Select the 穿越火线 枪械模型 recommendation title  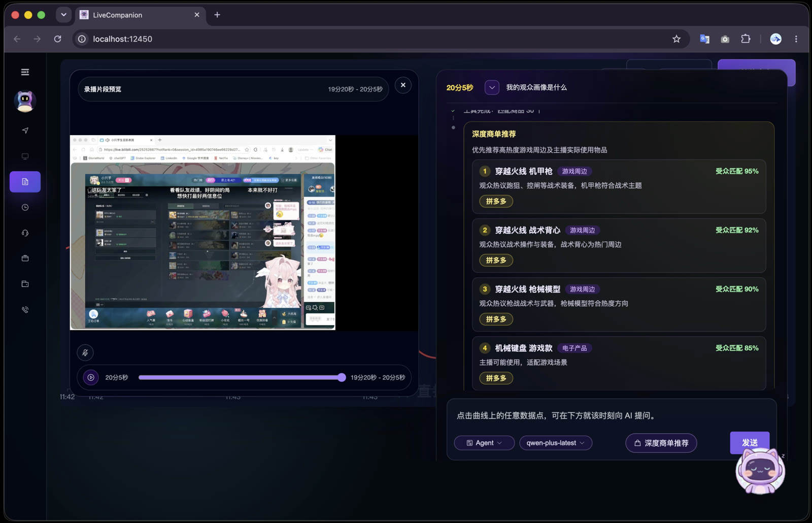tap(527, 289)
